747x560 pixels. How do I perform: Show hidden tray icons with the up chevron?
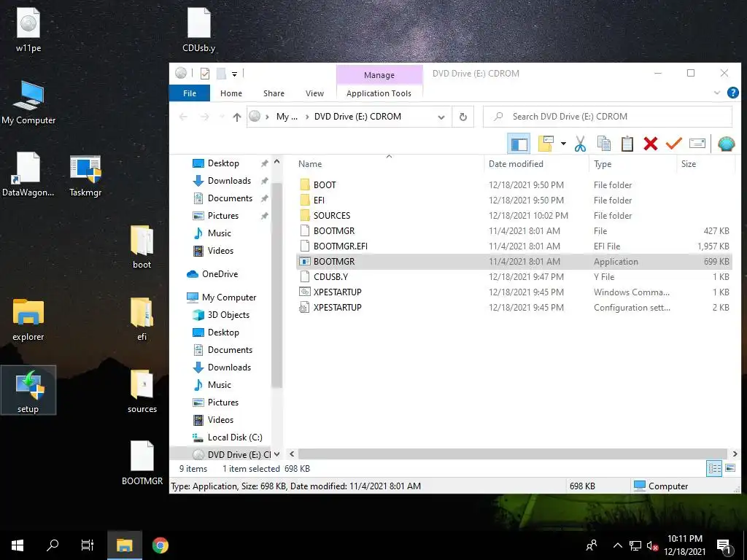tap(617, 545)
